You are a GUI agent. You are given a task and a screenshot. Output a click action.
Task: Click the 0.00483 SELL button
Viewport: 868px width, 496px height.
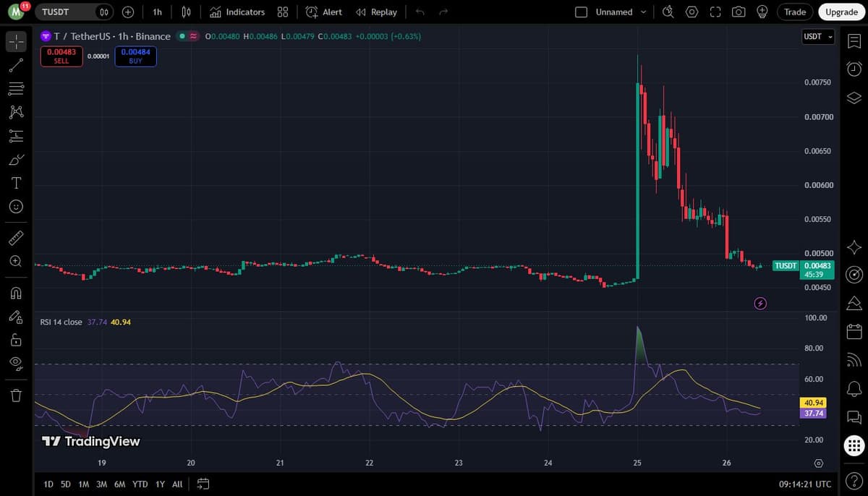61,56
